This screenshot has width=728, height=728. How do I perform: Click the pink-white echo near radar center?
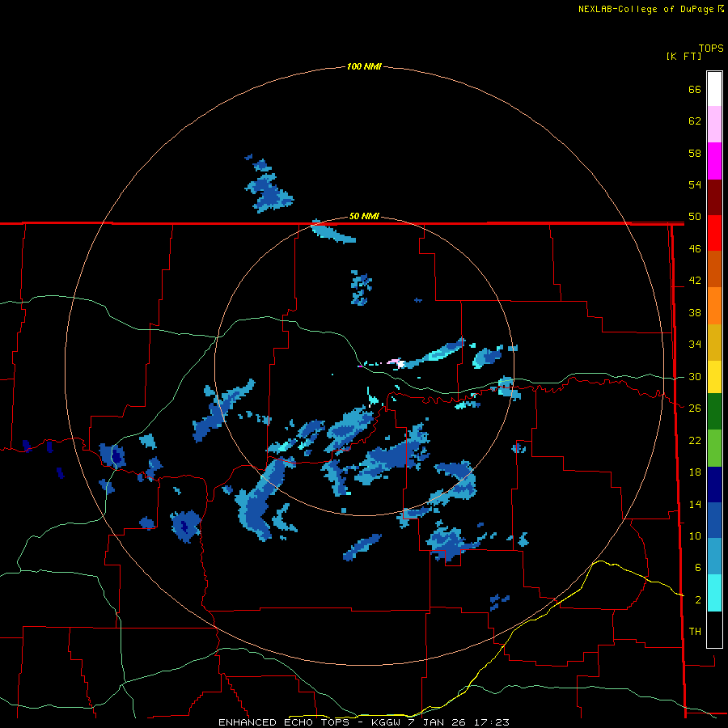[x=396, y=362]
